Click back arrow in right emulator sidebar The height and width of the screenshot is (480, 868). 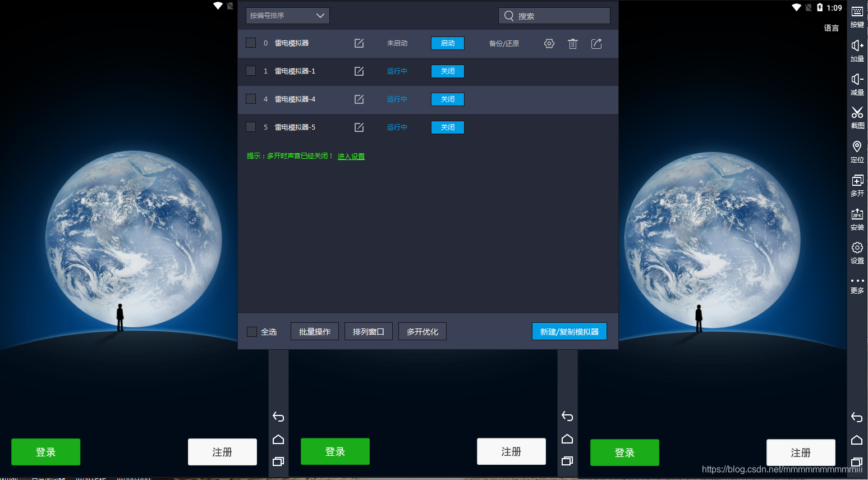857,417
